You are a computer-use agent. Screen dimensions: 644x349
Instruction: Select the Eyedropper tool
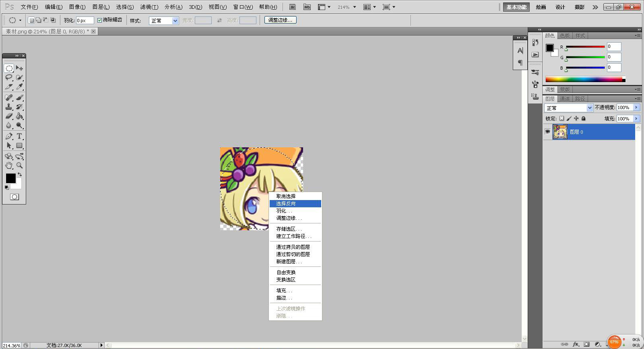tap(19, 87)
